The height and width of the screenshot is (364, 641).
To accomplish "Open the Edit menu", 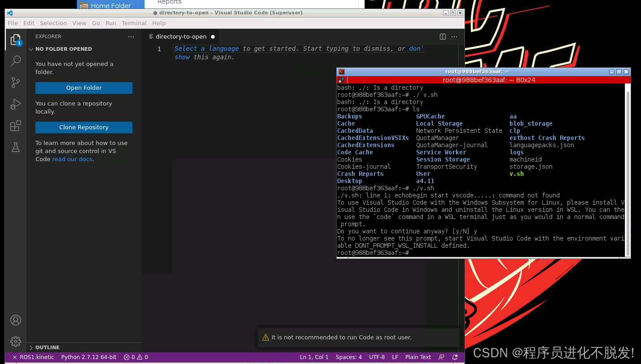I will 29,23.
